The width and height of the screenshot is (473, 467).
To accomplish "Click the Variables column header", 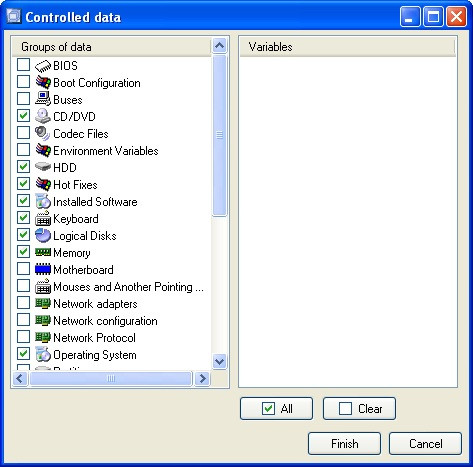I will (x=347, y=47).
